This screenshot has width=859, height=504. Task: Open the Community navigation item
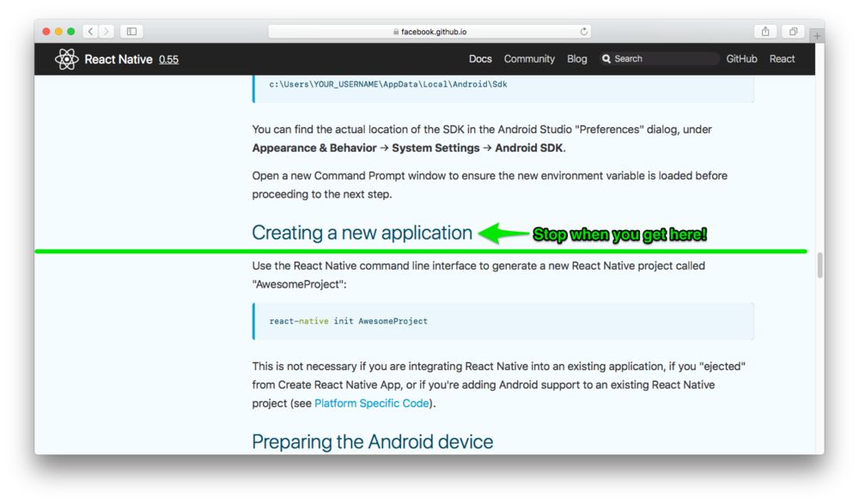point(529,58)
